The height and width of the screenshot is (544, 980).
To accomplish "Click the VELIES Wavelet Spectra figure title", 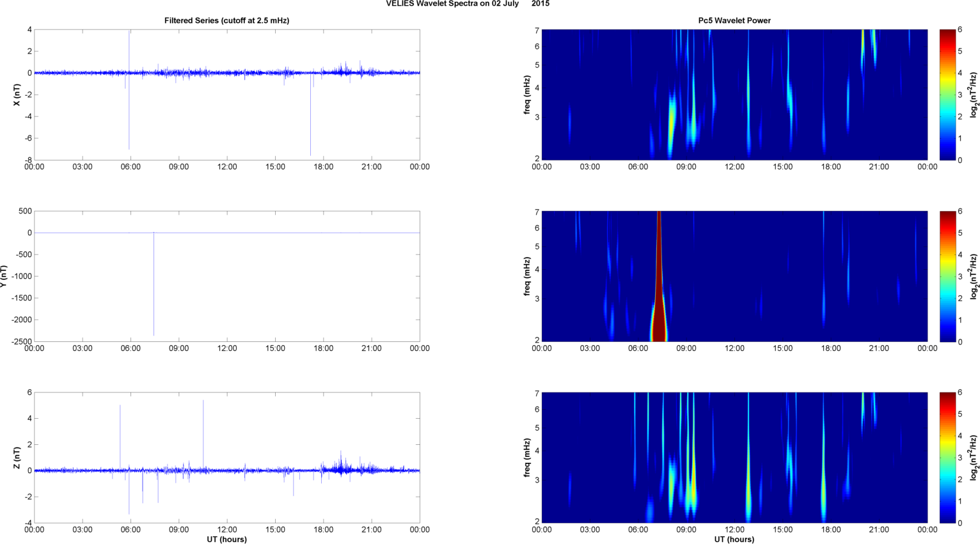I will point(468,4).
